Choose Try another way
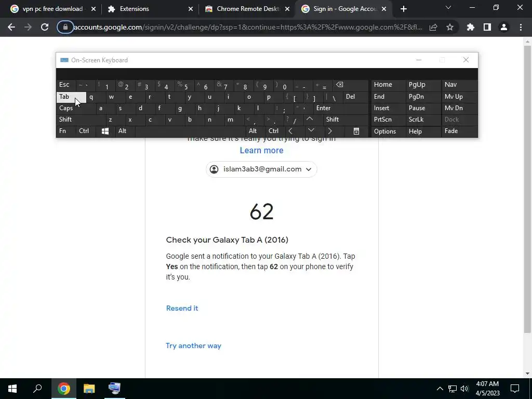 tap(193, 345)
